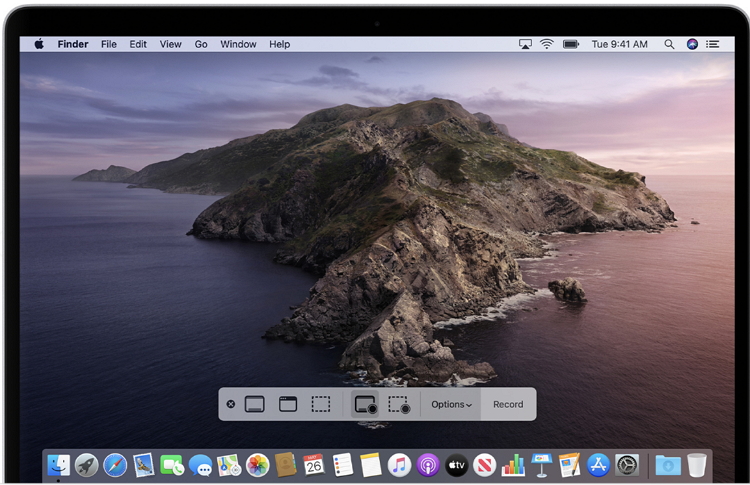750x485 pixels.
Task: Open Spotlight search magnifier
Action: pyautogui.click(x=669, y=44)
